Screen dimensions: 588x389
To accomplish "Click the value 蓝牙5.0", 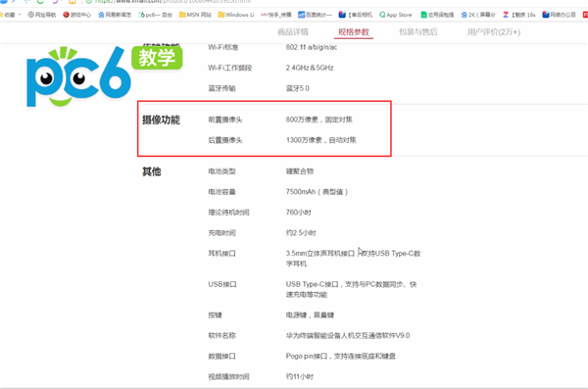I will (x=298, y=88).
